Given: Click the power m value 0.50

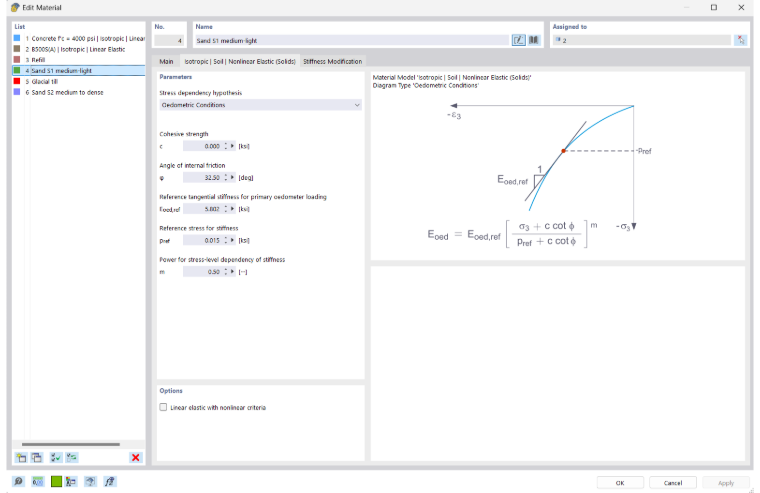Looking at the screenshot, I should tap(203, 271).
